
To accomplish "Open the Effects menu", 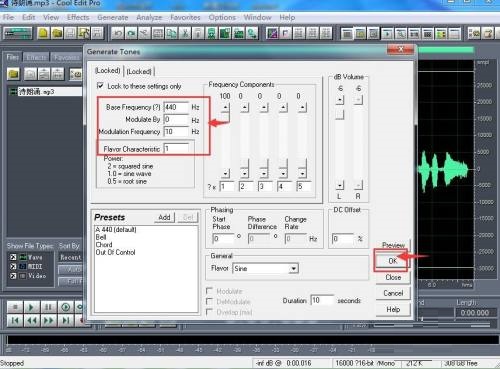I will tap(78, 17).
